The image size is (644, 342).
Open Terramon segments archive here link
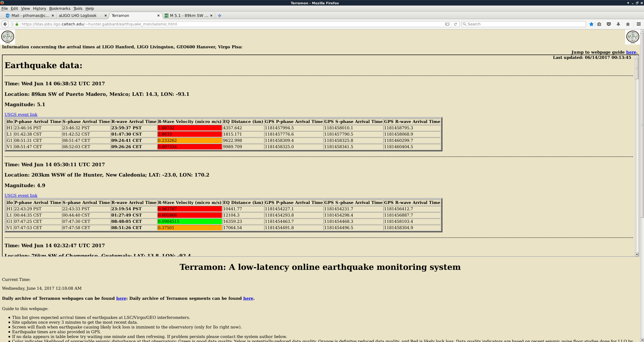pos(248,298)
